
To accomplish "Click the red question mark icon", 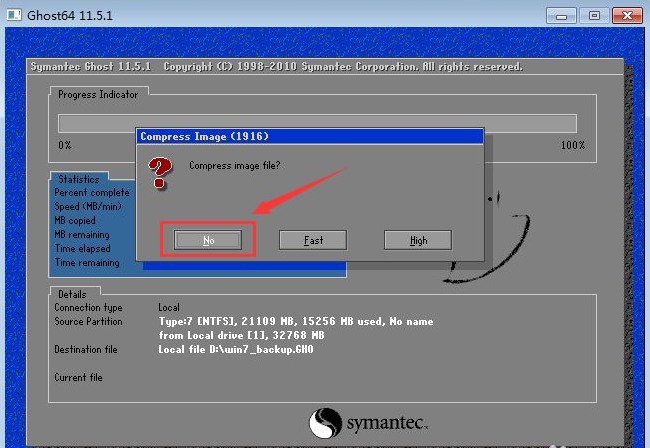I will [160, 173].
